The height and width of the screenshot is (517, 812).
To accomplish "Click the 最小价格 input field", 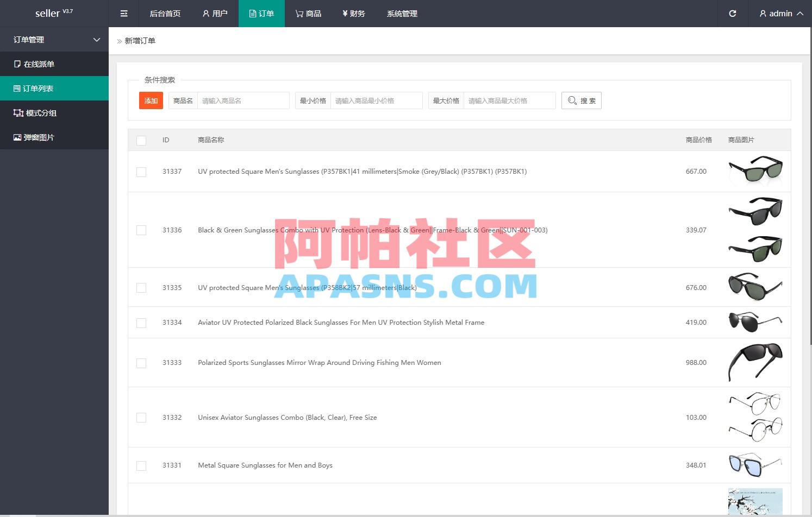I will pyautogui.click(x=376, y=100).
